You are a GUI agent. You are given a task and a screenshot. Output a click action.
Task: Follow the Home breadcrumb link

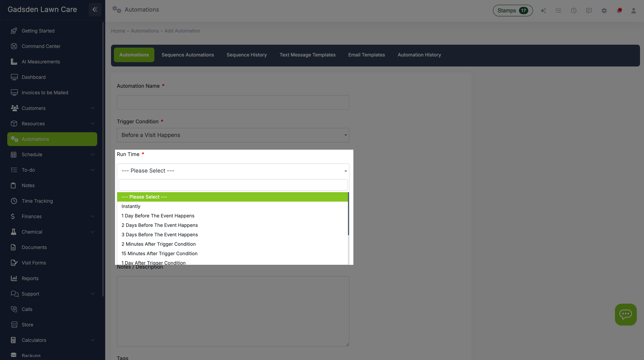click(118, 31)
